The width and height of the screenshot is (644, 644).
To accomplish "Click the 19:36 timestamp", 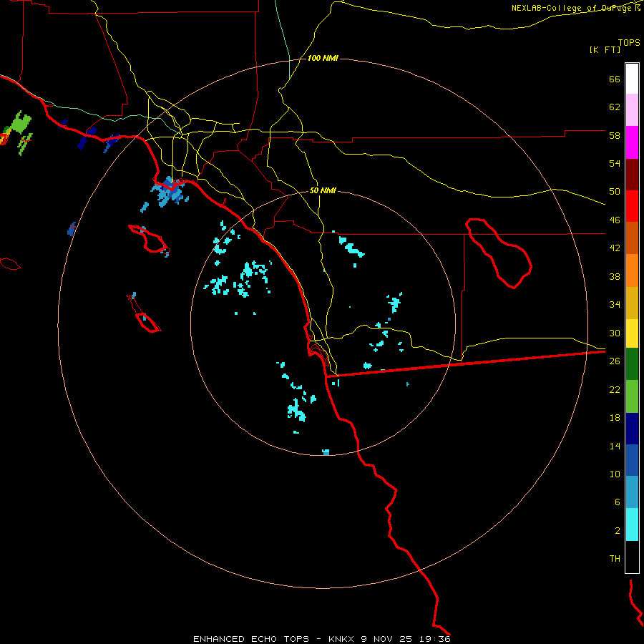I will pos(435,639).
